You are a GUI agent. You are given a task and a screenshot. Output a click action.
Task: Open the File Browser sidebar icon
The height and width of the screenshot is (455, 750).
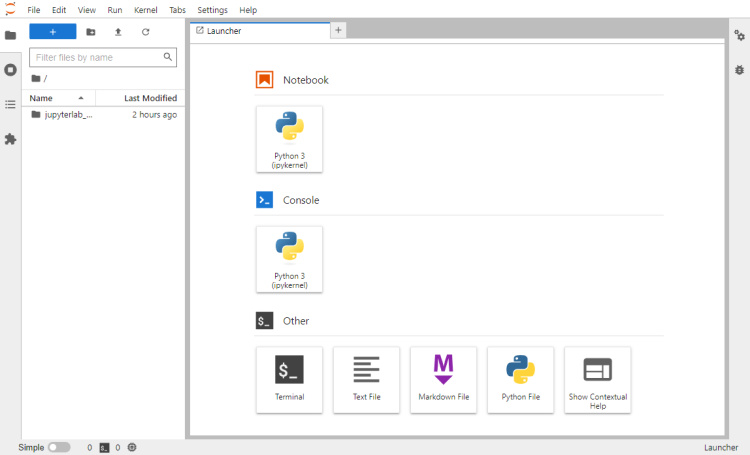(10, 35)
